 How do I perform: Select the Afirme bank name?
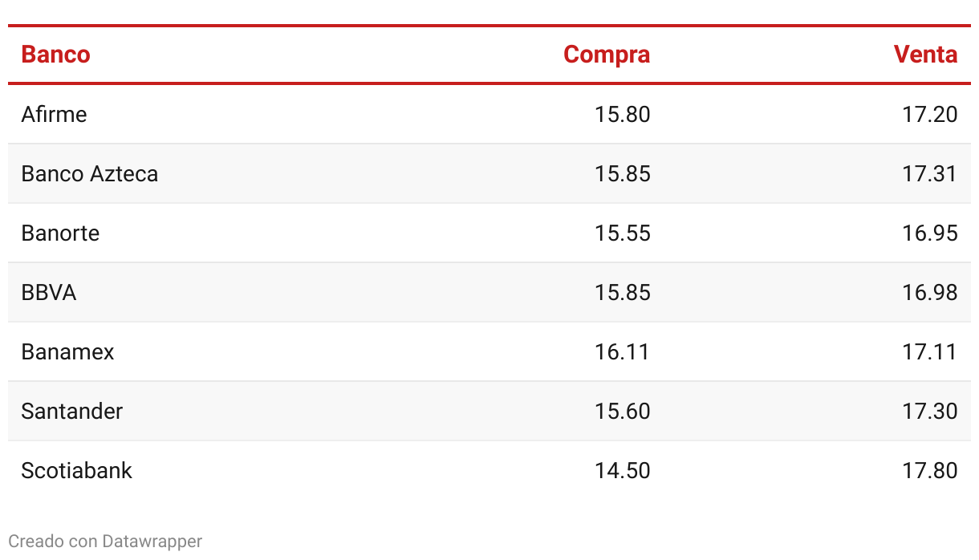point(54,114)
